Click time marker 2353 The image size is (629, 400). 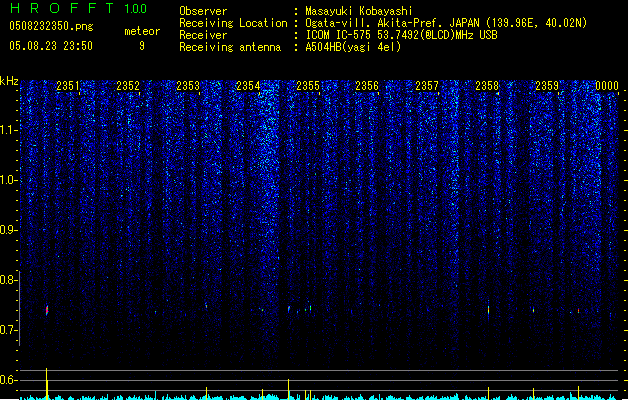coord(188,86)
